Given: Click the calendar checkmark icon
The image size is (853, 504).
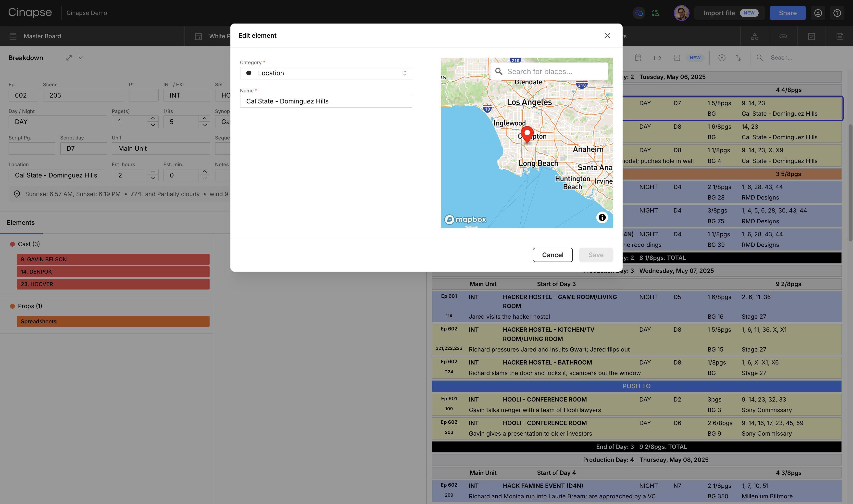Looking at the screenshot, I should click(x=811, y=36).
